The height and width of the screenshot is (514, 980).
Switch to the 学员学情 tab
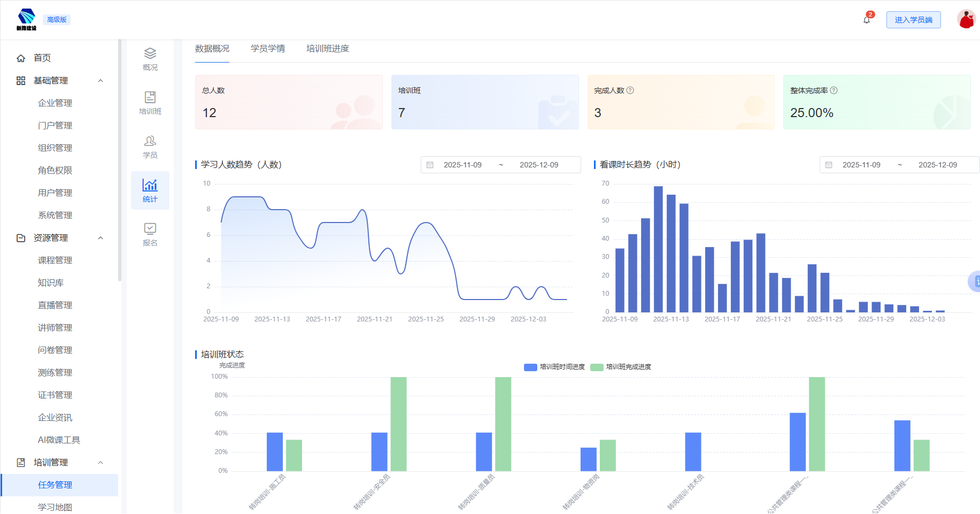(x=268, y=49)
